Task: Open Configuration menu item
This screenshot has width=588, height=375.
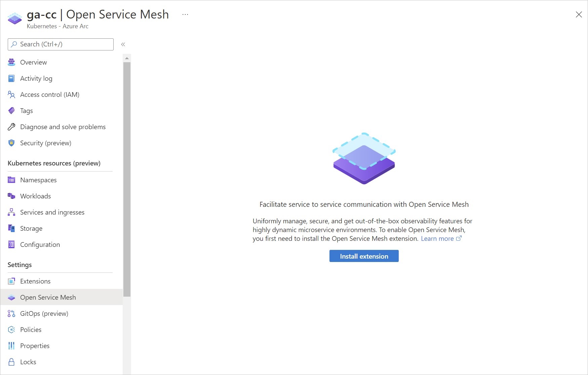Action: [62, 245]
